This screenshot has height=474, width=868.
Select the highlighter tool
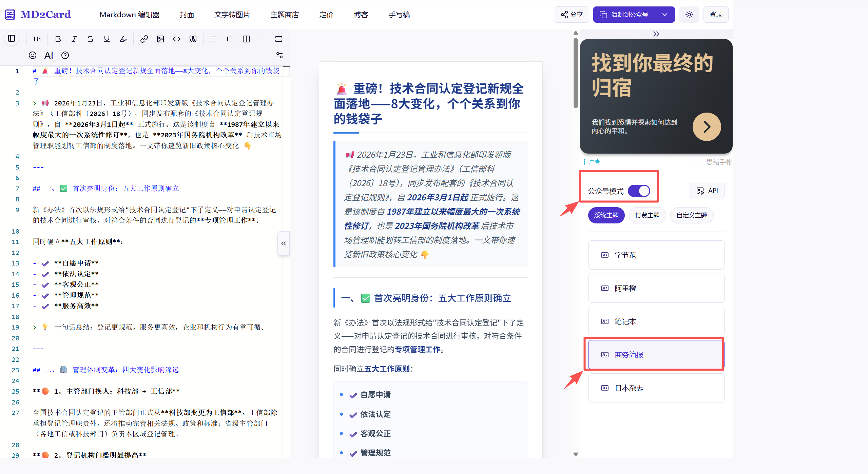click(x=123, y=39)
